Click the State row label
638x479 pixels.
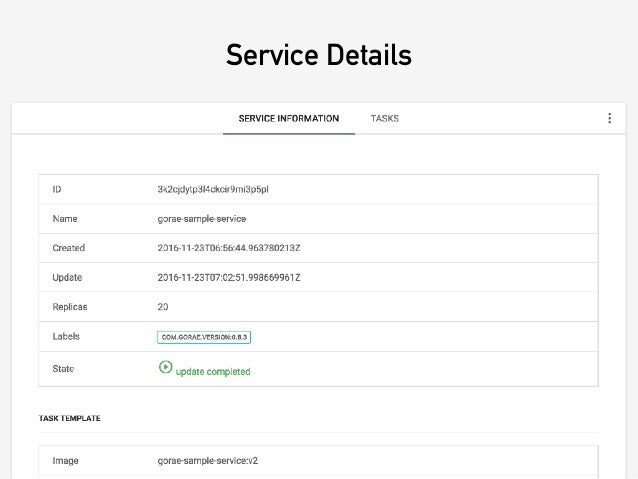click(x=63, y=369)
